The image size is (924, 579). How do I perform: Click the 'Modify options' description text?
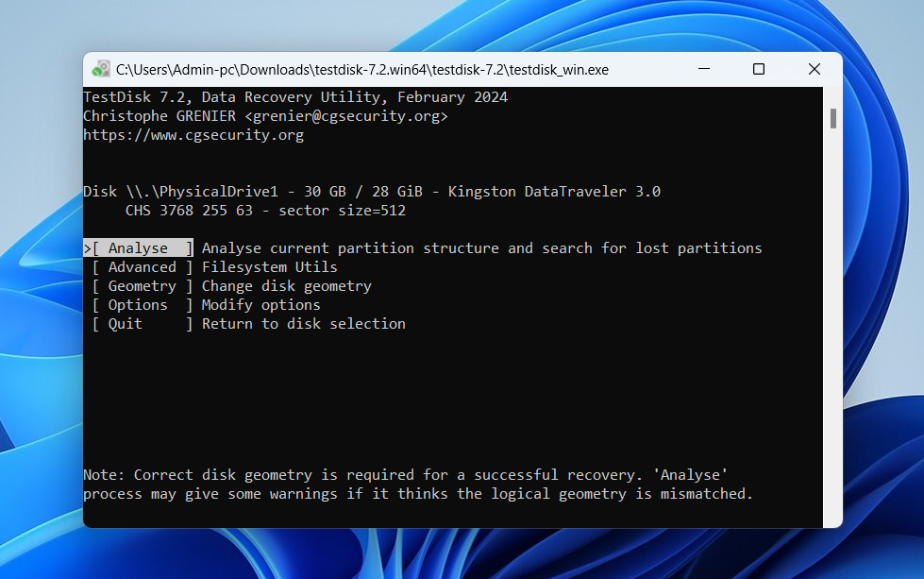(x=261, y=305)
